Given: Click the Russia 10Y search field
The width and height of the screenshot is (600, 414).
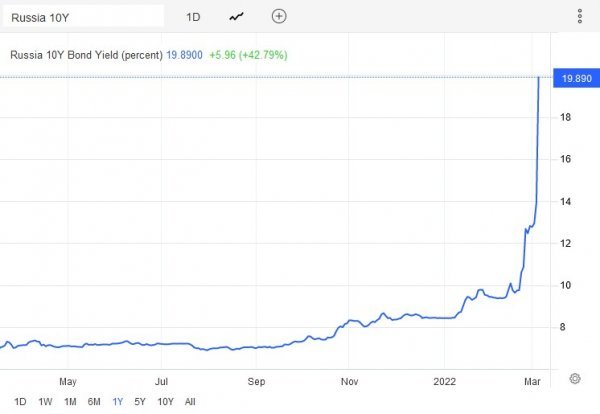Looking at the screenshot, I should tap(83, 17).
